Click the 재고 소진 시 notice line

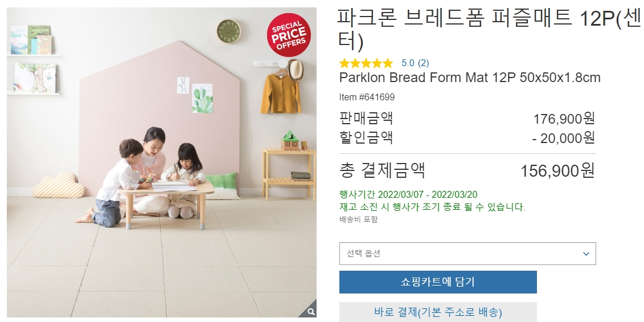pos(433,207)
